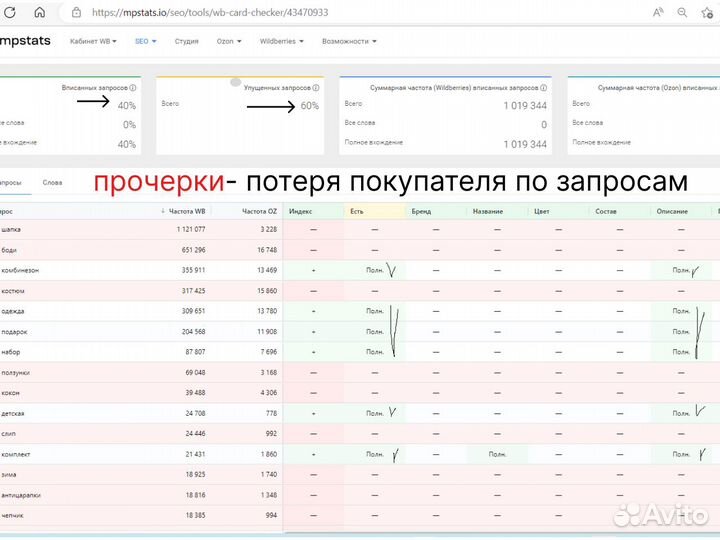Image resolution: width=720 pixels, height=540 pixels.
Task: Click the Описание column header
Action: pos(672,211)
